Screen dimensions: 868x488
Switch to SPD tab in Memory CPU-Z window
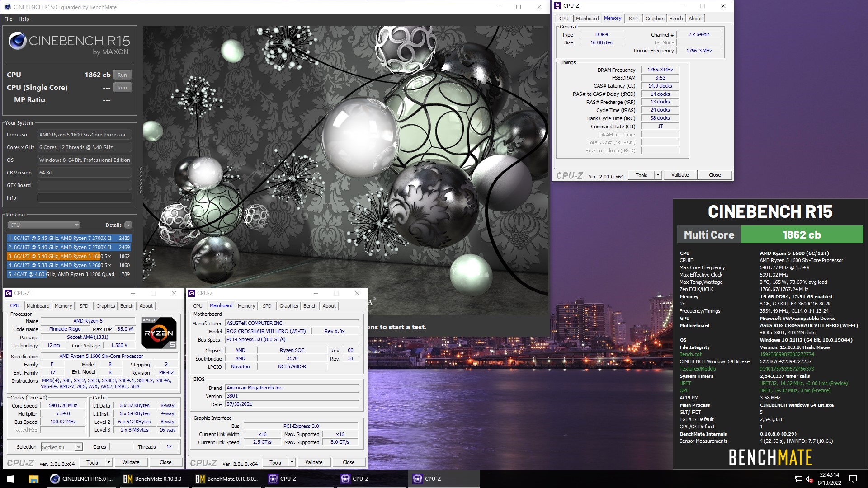pos(633,19)
